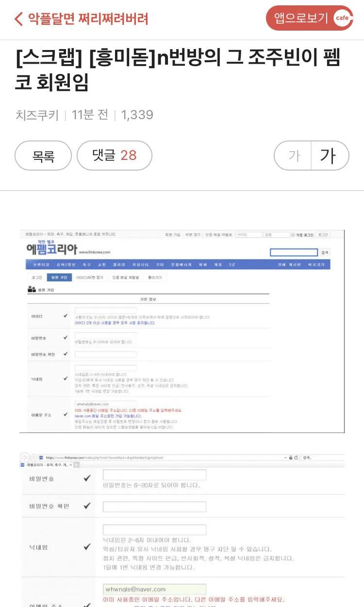Tap the round cafe logo icon
Image resolution: width=364 pixels, height=607 pixels.
(x=342, y=18)
